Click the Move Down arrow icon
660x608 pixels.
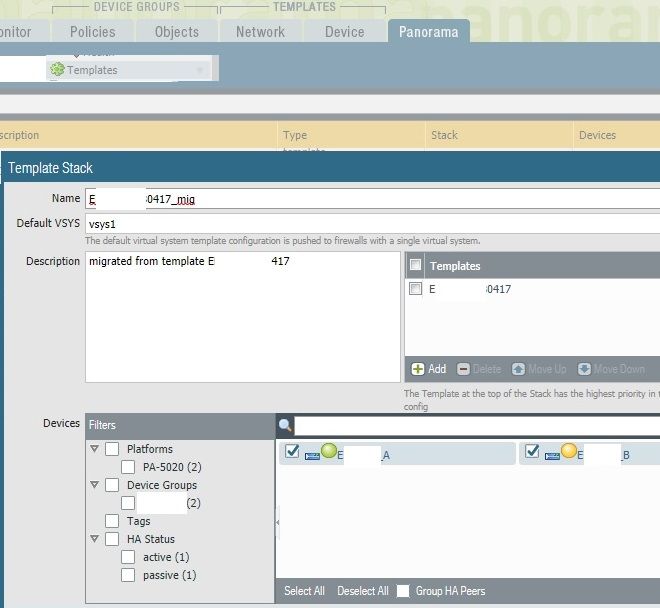(585, 369)
